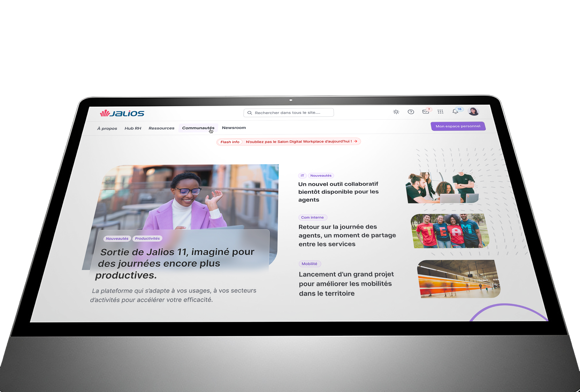Open the Ressources menu
Screen dimensions: 580x392
click(x=161, y=128)
